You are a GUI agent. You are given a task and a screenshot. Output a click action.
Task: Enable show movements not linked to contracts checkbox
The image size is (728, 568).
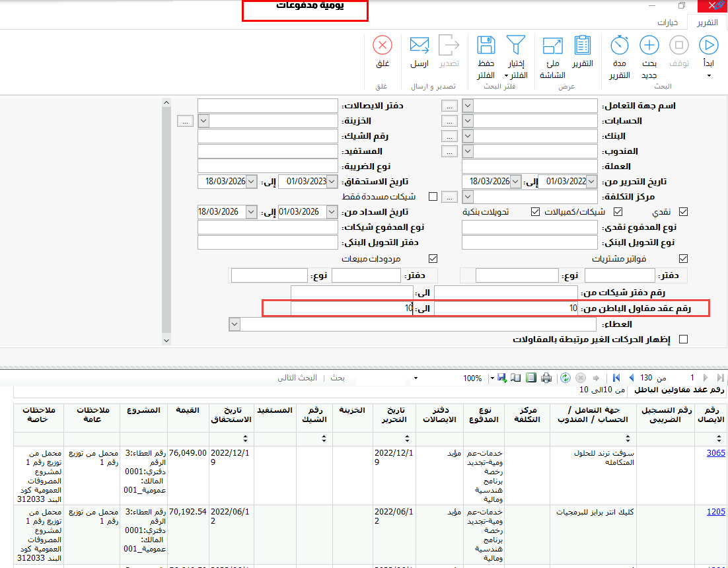(684, 339)
